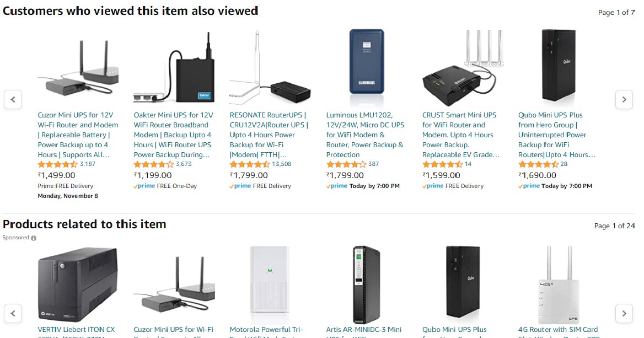Click the CRUST Smart Mini UPS image

[462, 67]
